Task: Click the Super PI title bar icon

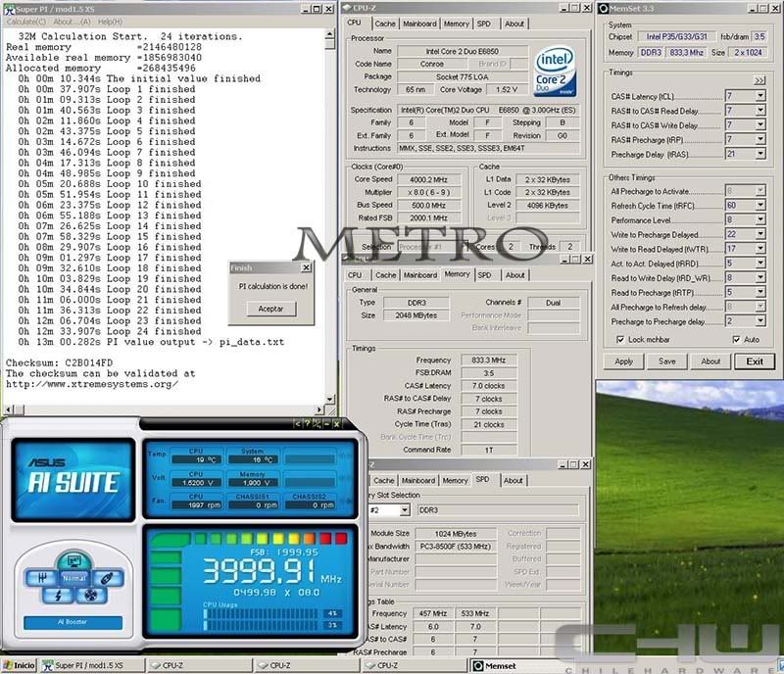Action: (10, 9)
